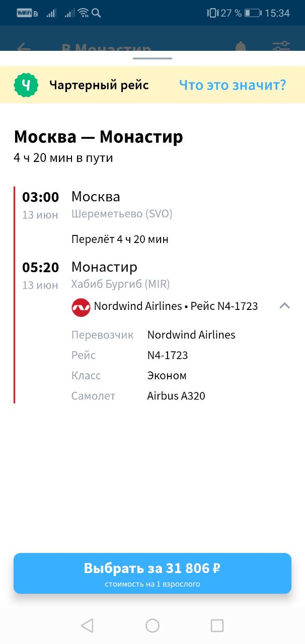Tap the Шереметьево (SVO) airport label

[122, 214]
